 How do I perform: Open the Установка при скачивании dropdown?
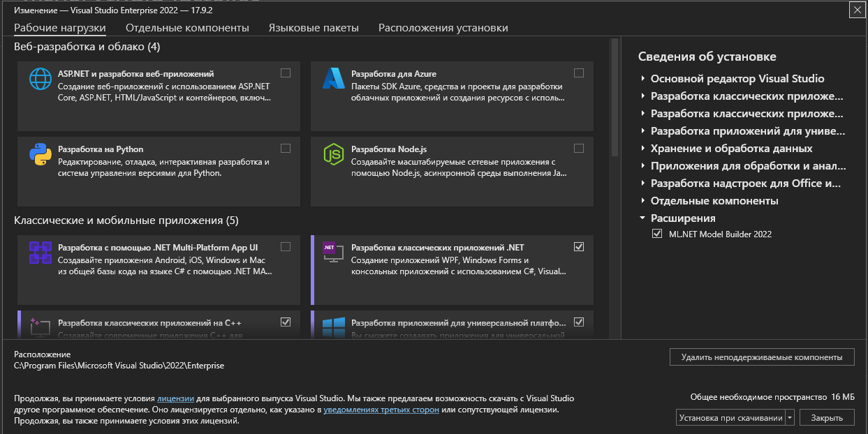(x=788, y=417)
